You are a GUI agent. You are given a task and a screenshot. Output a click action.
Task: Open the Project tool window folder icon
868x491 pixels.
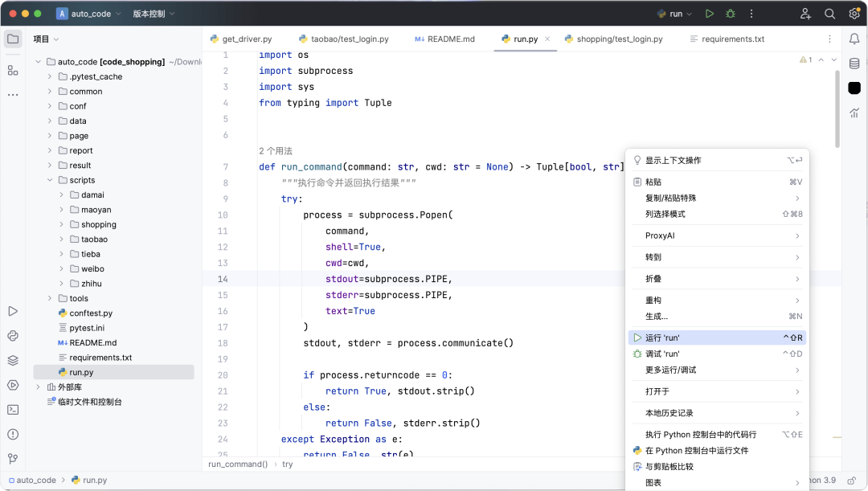click(13, 39)
